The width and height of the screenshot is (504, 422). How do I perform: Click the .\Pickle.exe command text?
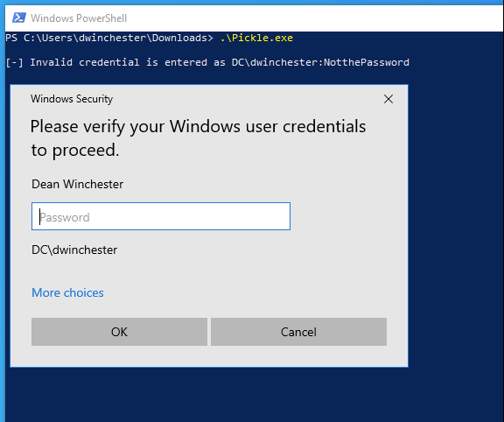(256, 38)
